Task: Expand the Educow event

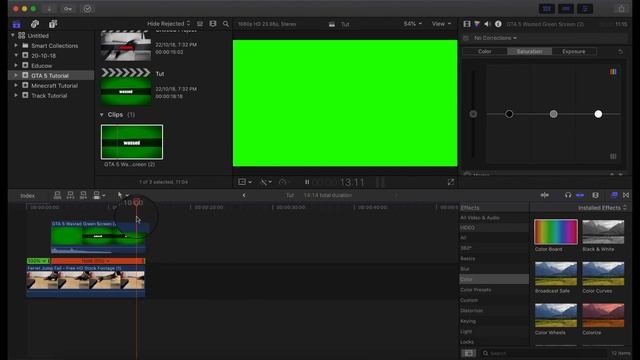Action: [x=16, y=65]
